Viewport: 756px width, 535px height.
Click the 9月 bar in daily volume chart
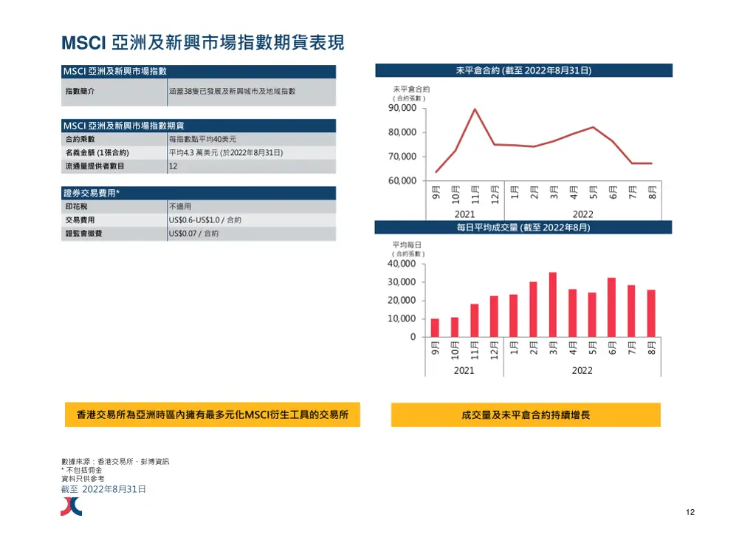(435, 327)
